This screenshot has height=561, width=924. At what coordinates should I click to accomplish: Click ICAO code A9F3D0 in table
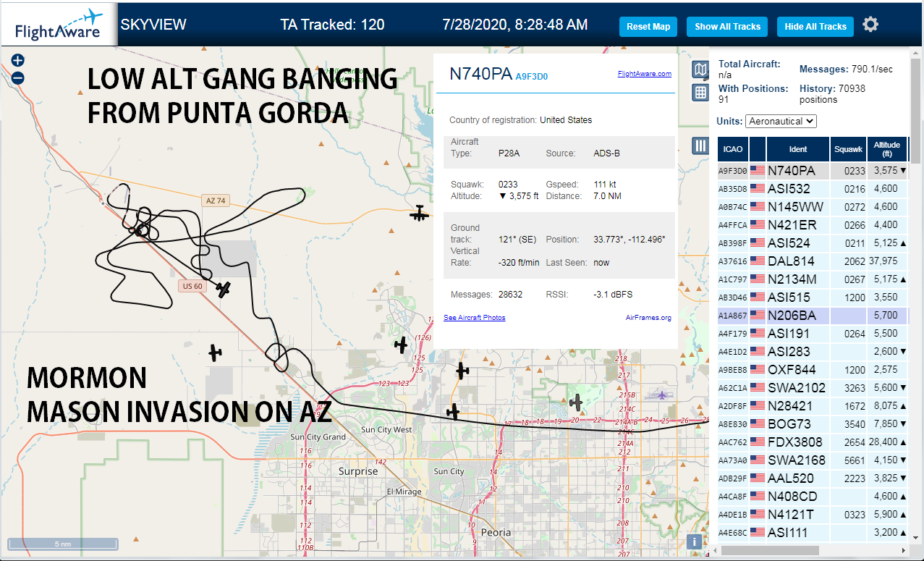732,172
